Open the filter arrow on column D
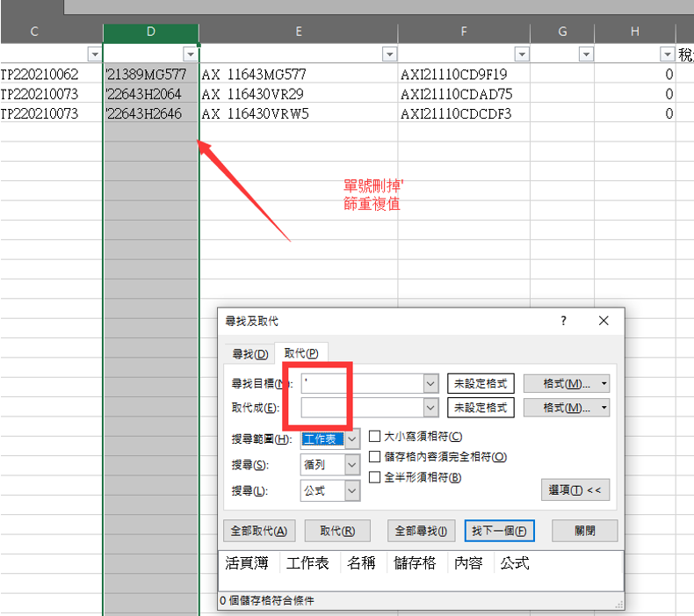Screen dimensions: 694x616 coord(190,54)
